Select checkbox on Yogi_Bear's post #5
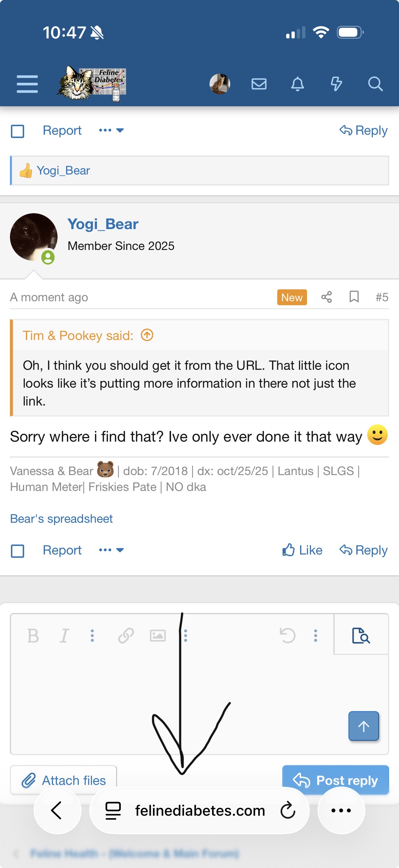The image size is (399, 868). [18, 551]
